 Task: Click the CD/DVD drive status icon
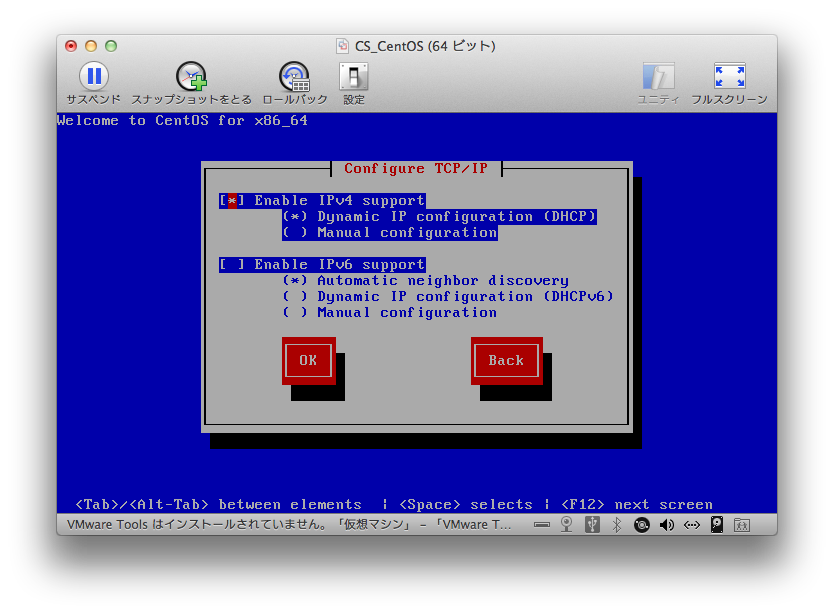(x=641, y=525)
